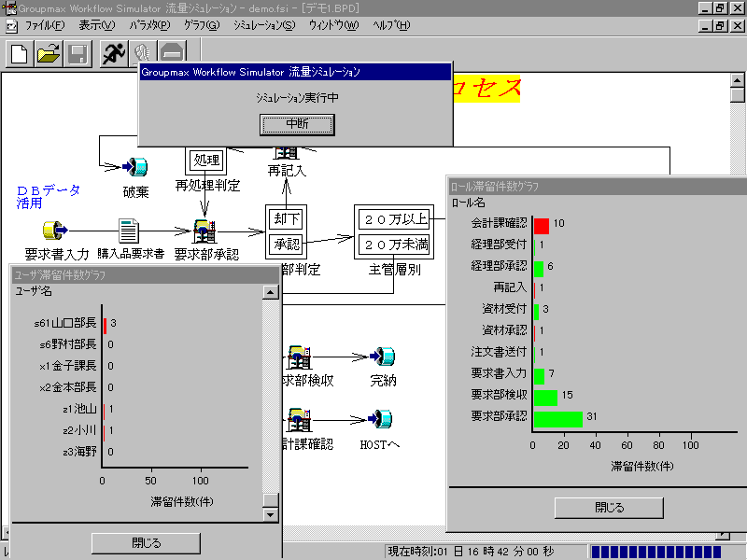This screenshot has height=560, width=747.
Task: Click the user graph scroll-down arrow
Action: pos(271,514)
